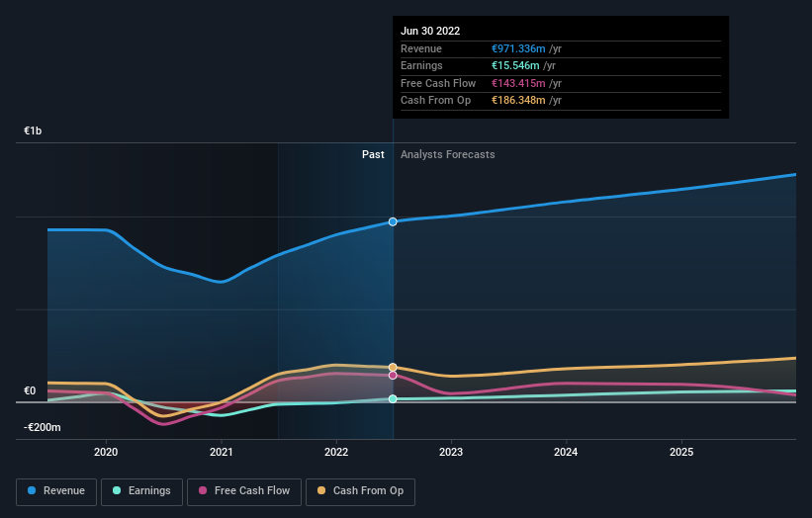Click the €0 y-axis label

(x=30, y=391)
